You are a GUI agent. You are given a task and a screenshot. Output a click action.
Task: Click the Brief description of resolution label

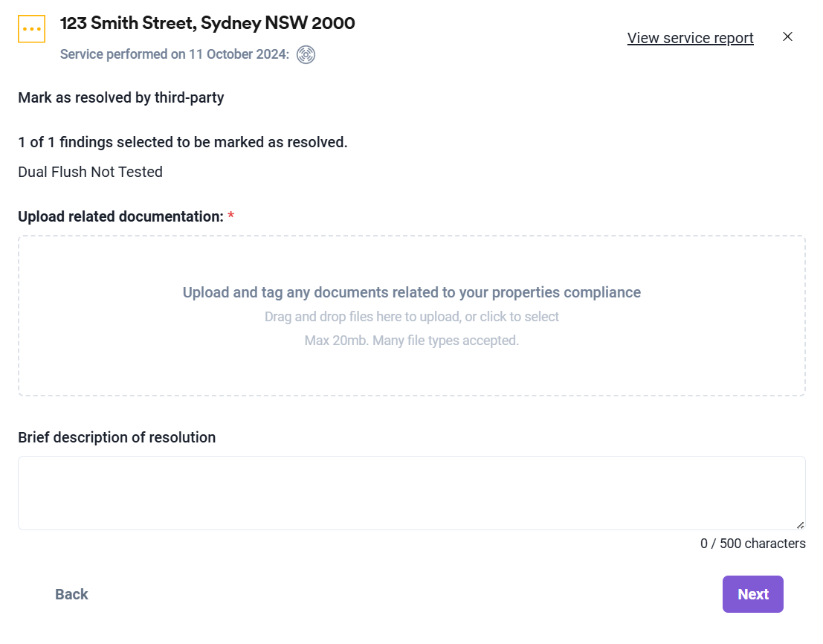point(117,438)
